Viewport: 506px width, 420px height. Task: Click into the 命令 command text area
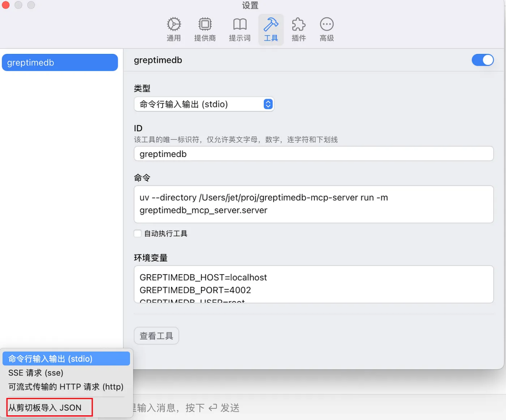tap(313, 204)
